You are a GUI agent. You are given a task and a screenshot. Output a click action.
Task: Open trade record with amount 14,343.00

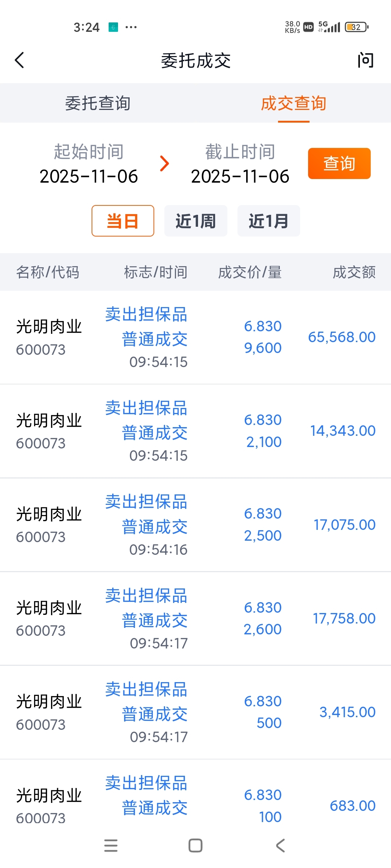[195, 431]
